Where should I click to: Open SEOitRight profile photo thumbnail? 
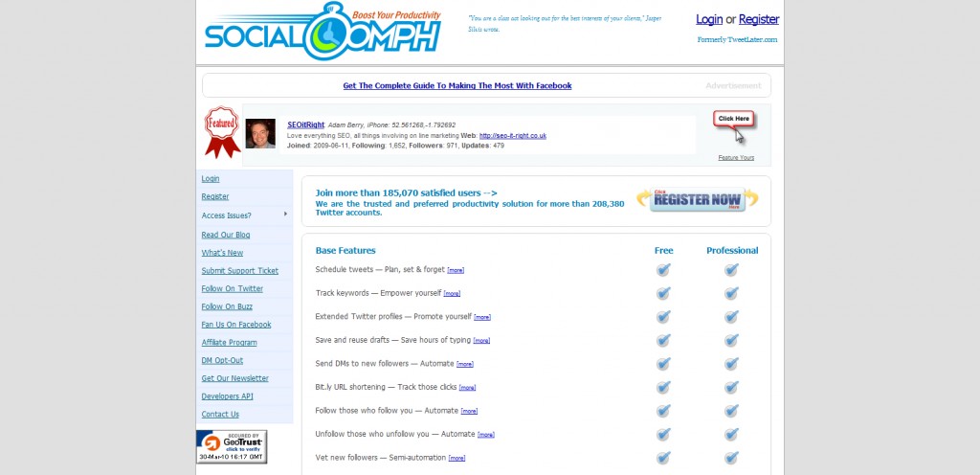click(260, 133)
